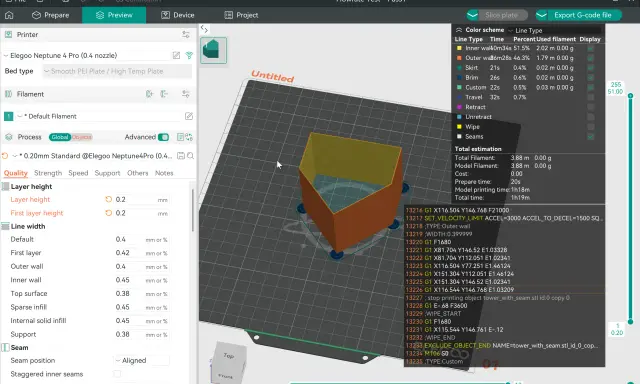Select the plate thumbnail
Viewport: 640px width, 384px height.
pos(213,50)
